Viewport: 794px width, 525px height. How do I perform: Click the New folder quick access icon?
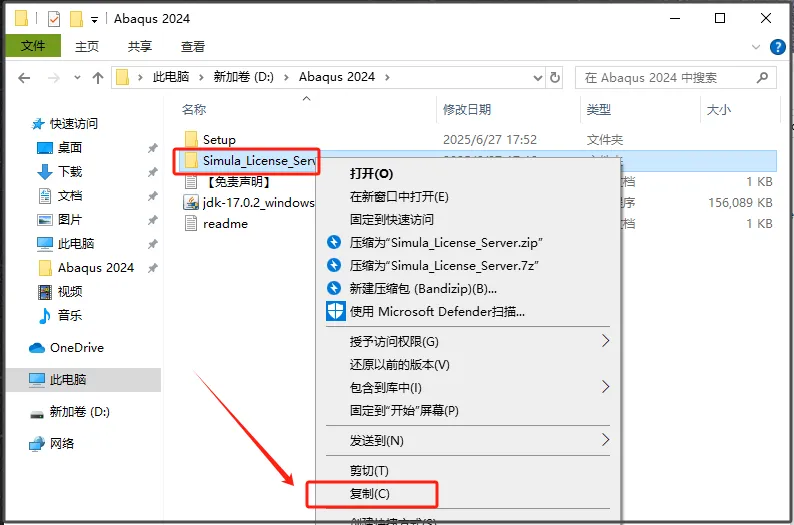tap(76, 19)
